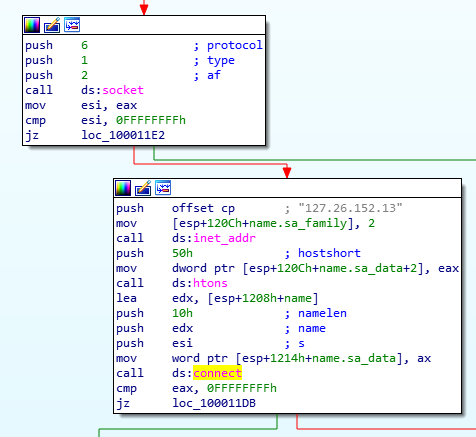Click the 'word ptr' mov instruction line
This screenshot has width=476, height=437.
tap(274, 358)
